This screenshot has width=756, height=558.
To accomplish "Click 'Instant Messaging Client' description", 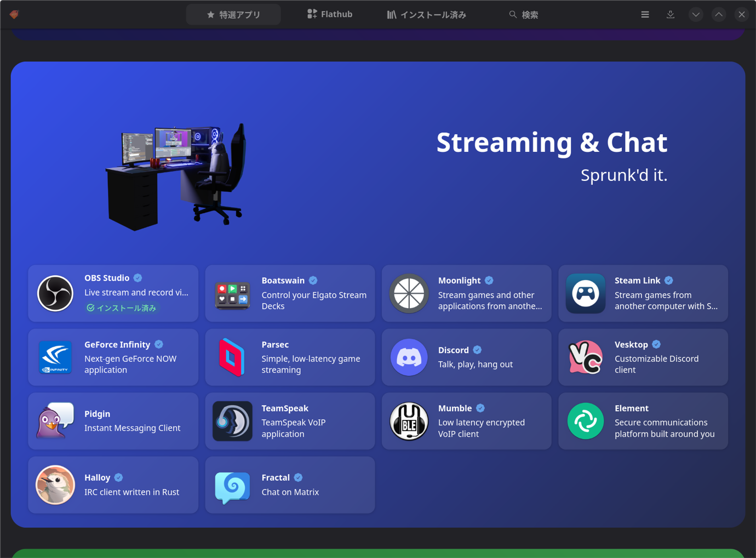I will click(132, 428).
